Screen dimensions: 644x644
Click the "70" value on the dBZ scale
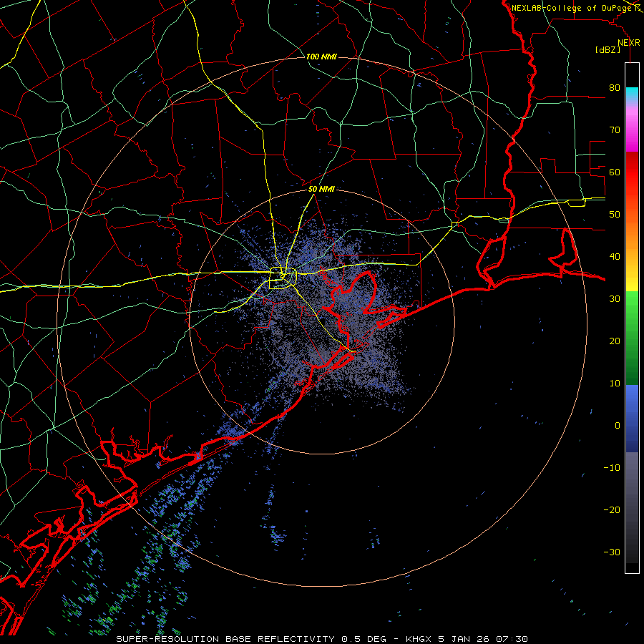click(x=615, y=130)
